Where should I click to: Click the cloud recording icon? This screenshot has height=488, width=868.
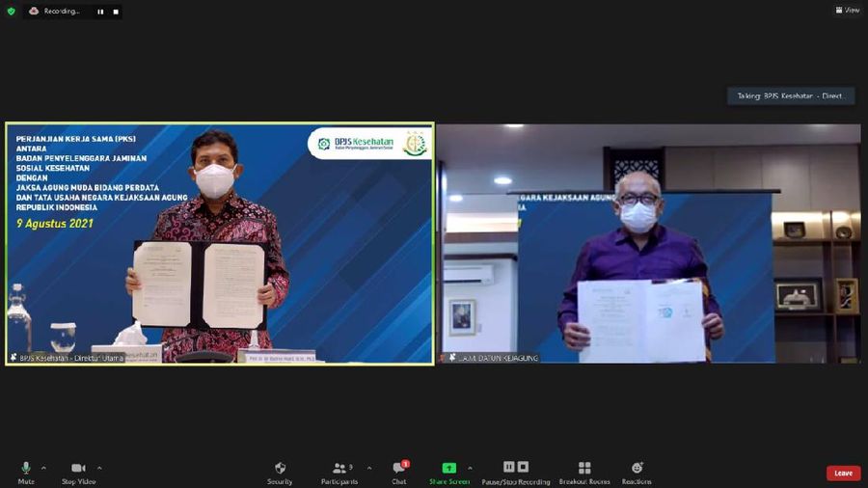34,11
